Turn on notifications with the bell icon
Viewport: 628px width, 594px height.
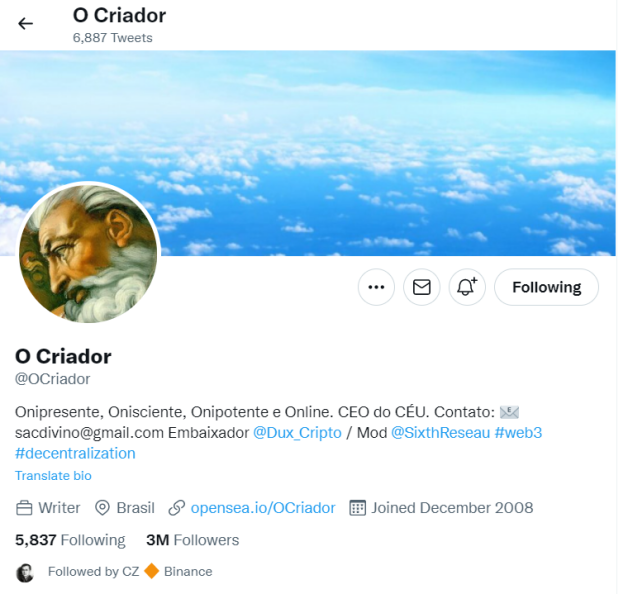[x=467, y=287]
